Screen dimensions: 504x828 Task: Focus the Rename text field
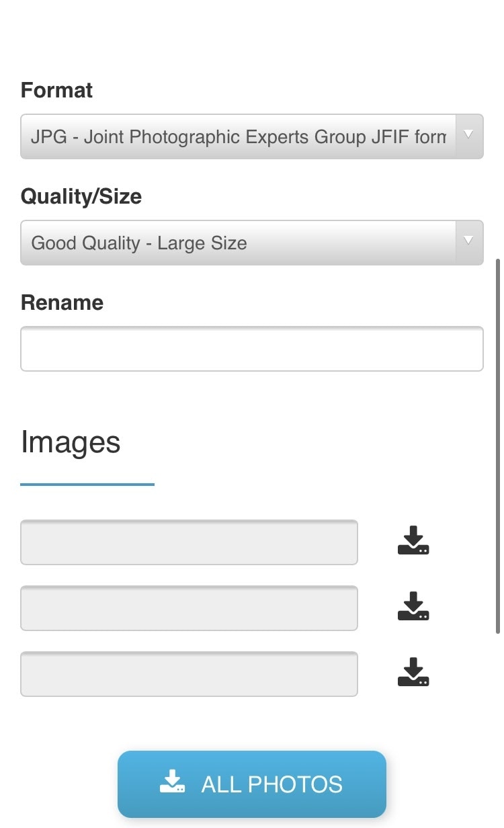(252, 349)
